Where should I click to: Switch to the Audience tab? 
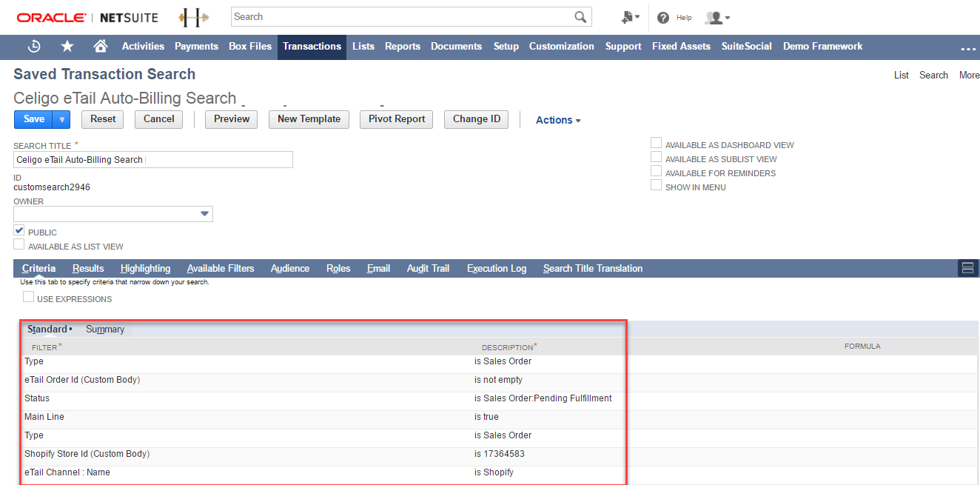pyautogui.click(x=290, y=268)
